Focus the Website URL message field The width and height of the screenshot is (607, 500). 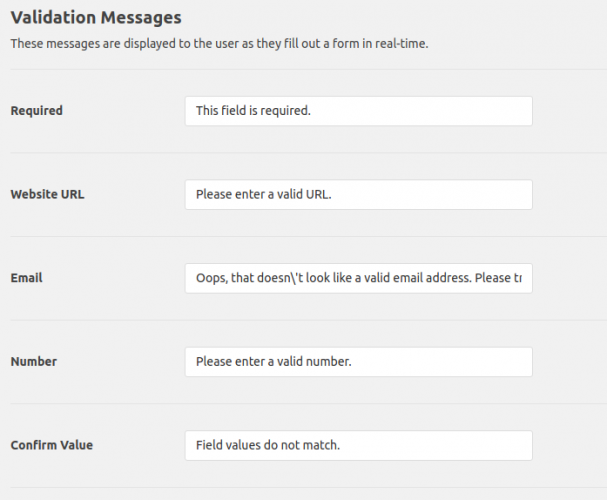point(358,195)
